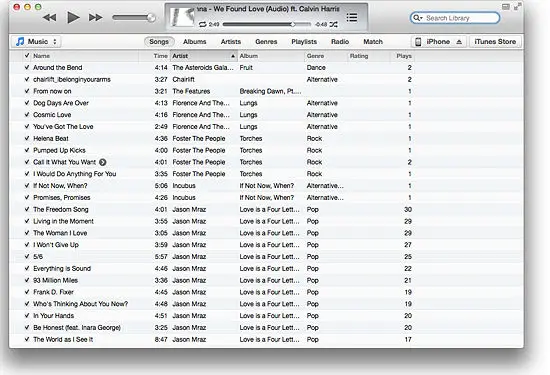
Task: Click the Music note library icon
Action: click(x=20, y=41)
